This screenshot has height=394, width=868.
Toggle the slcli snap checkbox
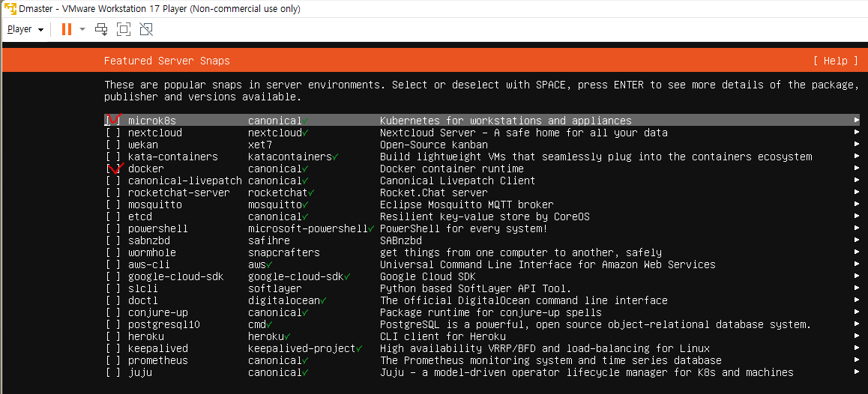pos(113,288)
